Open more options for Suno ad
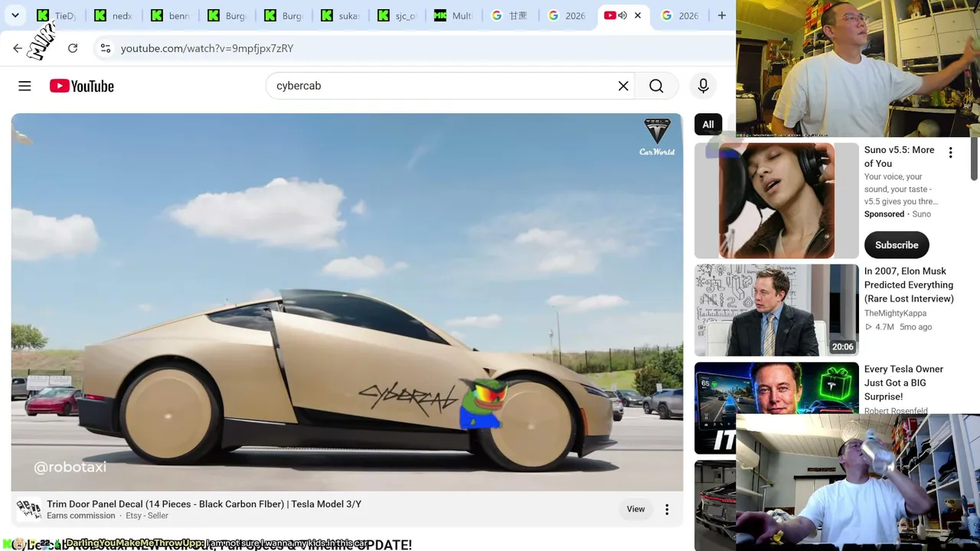 [x=950, y=153]
